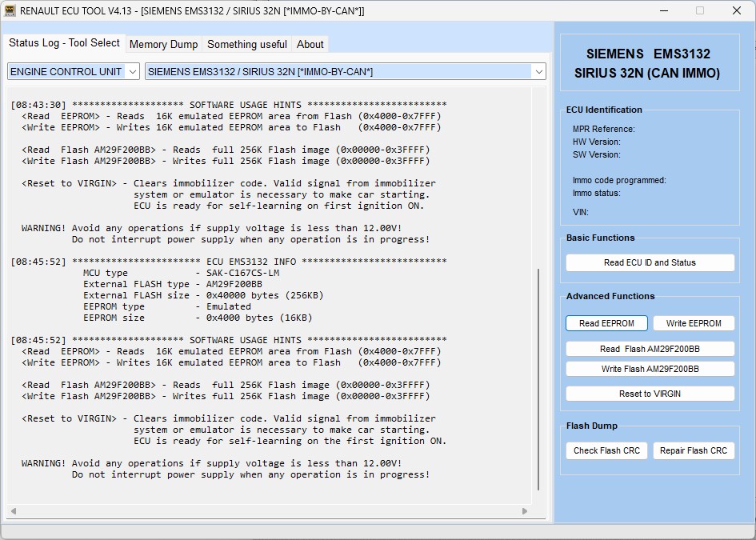Click the MCU type SAK-C167CS-LM log line
Viewport: 756px width, 540px height.
(x=182, y=273)
